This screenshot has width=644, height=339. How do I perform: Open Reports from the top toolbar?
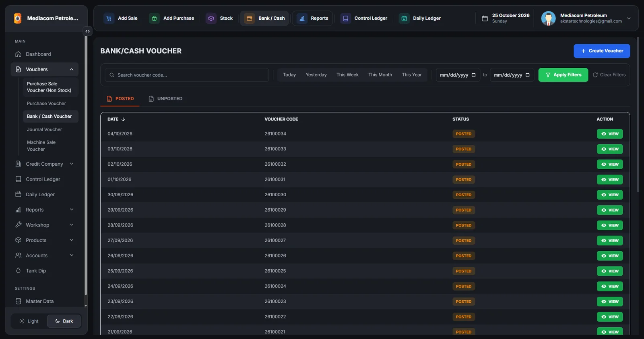312,18
